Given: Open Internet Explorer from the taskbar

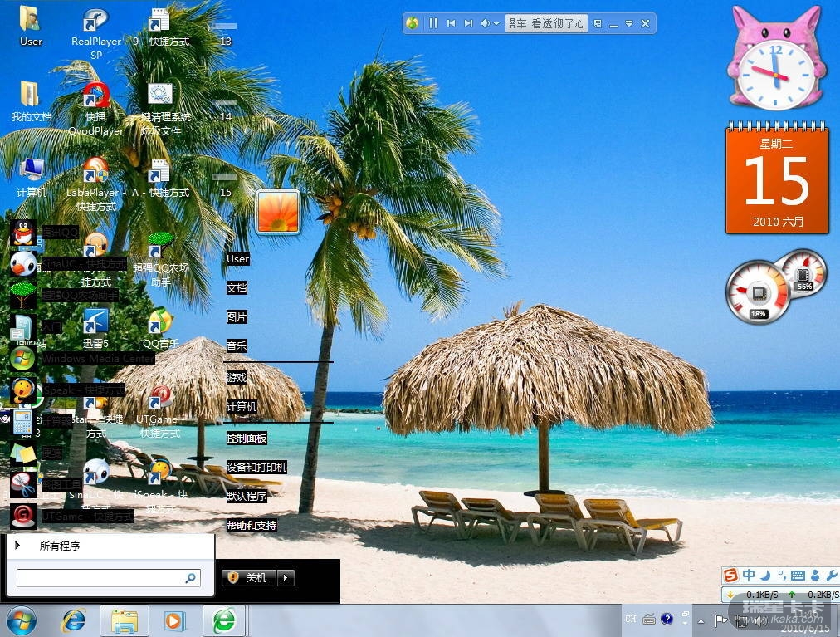Looking at the screenshot, I should [74, 620].
